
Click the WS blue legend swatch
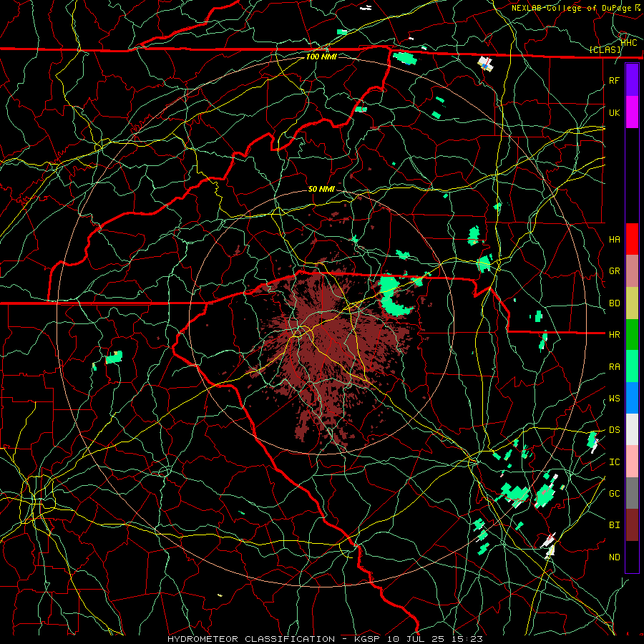point(632,398)
